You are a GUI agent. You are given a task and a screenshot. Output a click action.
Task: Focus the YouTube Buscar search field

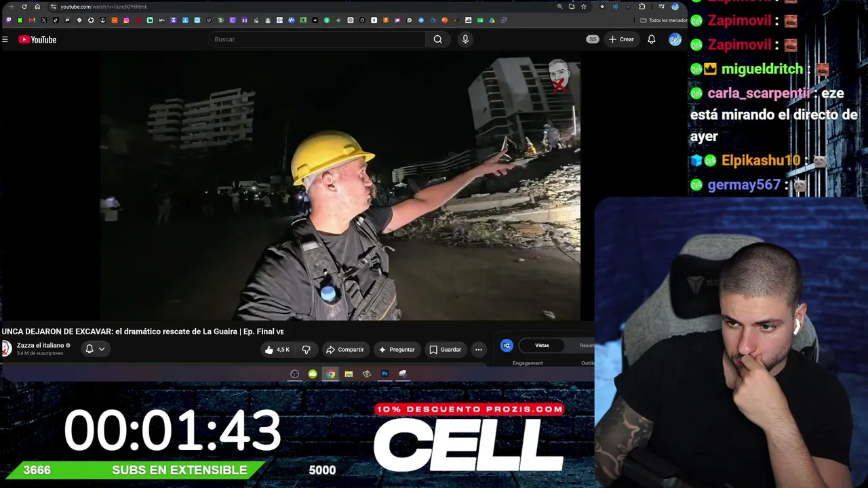coord(318,39)
